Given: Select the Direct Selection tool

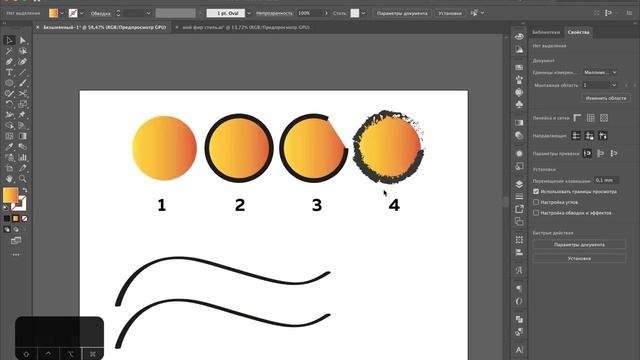Looking at the screenshot, I should [x=22, y=40].
